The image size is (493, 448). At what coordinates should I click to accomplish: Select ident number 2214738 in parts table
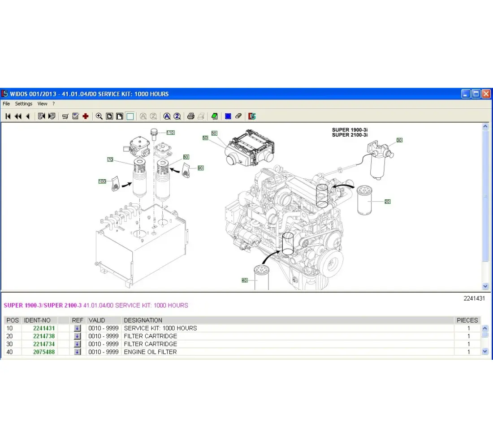tap(44, 336)
